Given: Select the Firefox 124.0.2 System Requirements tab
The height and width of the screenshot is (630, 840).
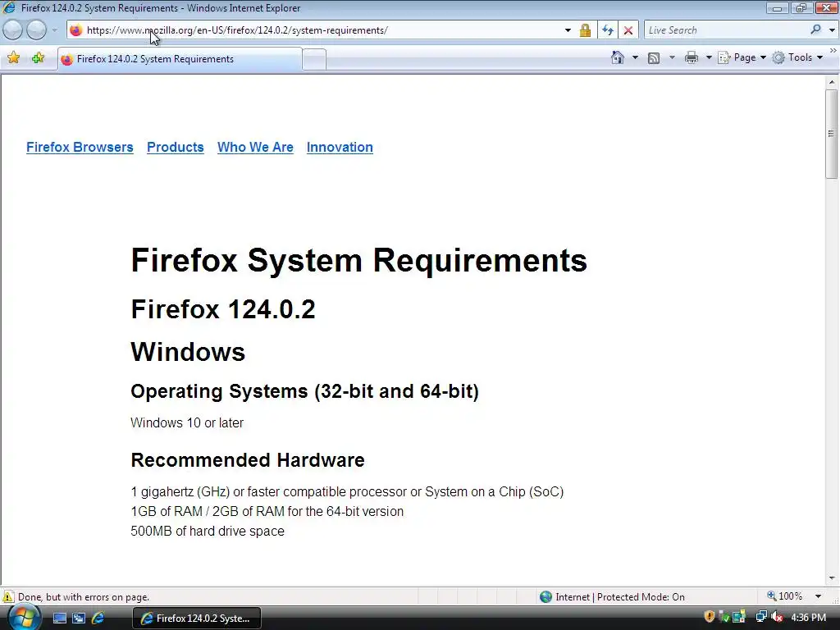Looking at the screenshot, I should [180, 59].
